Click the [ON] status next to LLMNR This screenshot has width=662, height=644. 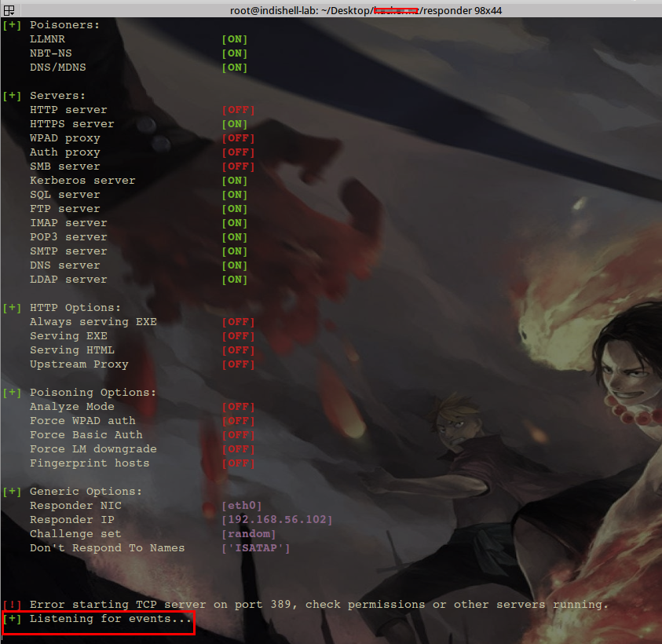(234, 39)
